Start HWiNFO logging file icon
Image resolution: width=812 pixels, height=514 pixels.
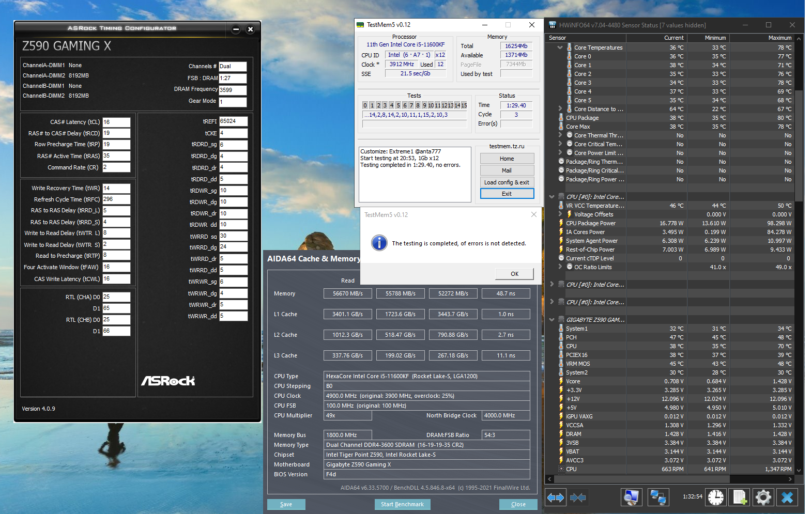coord(740,497)
